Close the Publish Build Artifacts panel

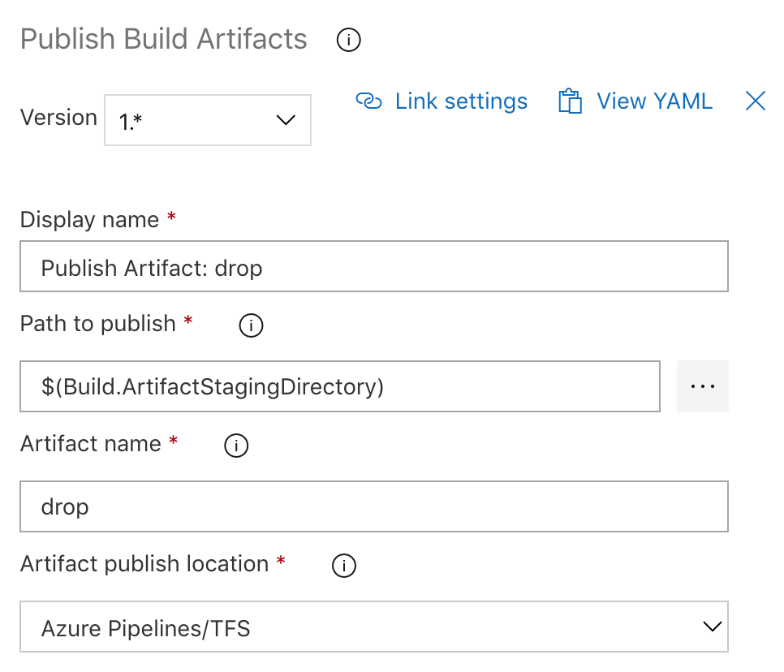[755, 101]
